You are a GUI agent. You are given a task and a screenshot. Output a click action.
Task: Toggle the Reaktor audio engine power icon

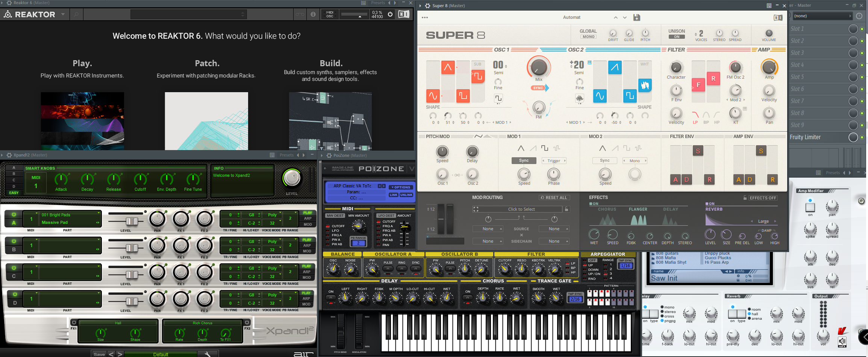(390, 14)
